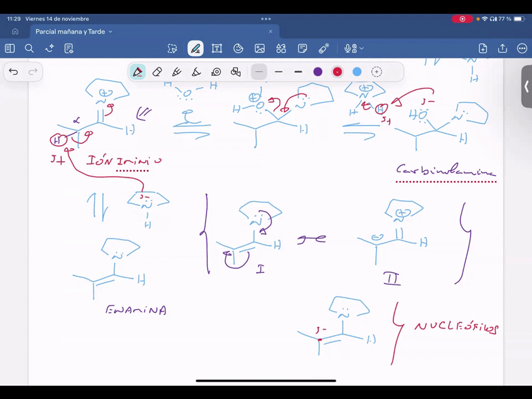Tap the home indicator bar
Screen dimensions: 532x399
(x=266, y=381)
